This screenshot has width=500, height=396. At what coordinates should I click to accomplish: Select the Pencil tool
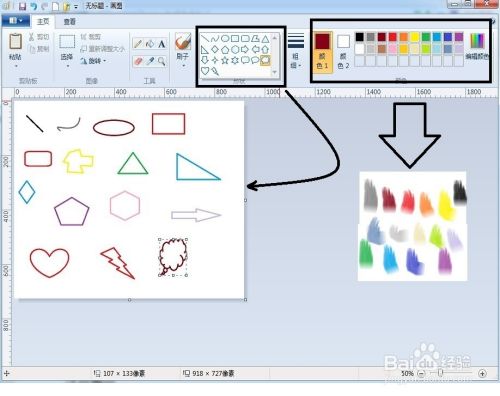pos(138,44)
